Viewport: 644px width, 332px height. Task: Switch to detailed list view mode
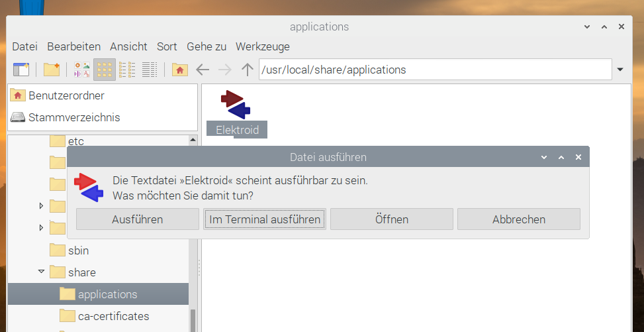coord(150,70)
